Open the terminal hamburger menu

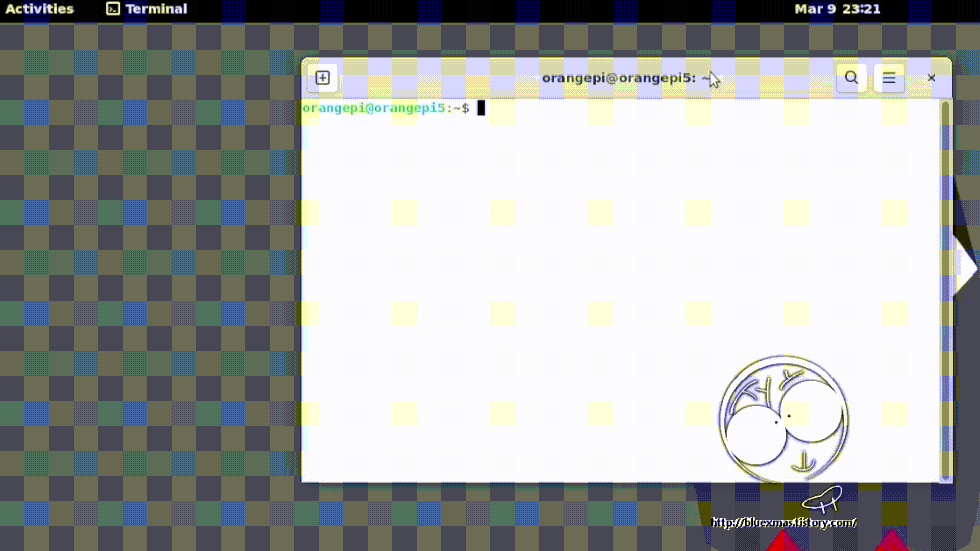click(889, 78)
